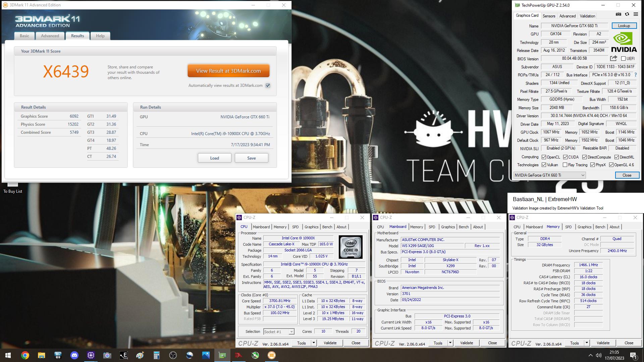Click Lookup button in GPU-Z
Image resolution: width=644 pixels, height=362 pixels.
624,25
